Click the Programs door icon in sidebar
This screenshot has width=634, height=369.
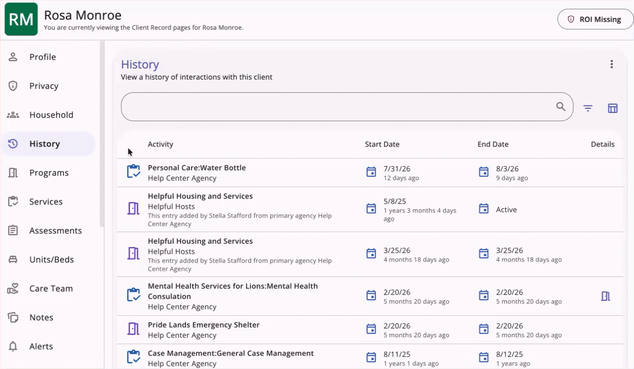click(13, 173)
